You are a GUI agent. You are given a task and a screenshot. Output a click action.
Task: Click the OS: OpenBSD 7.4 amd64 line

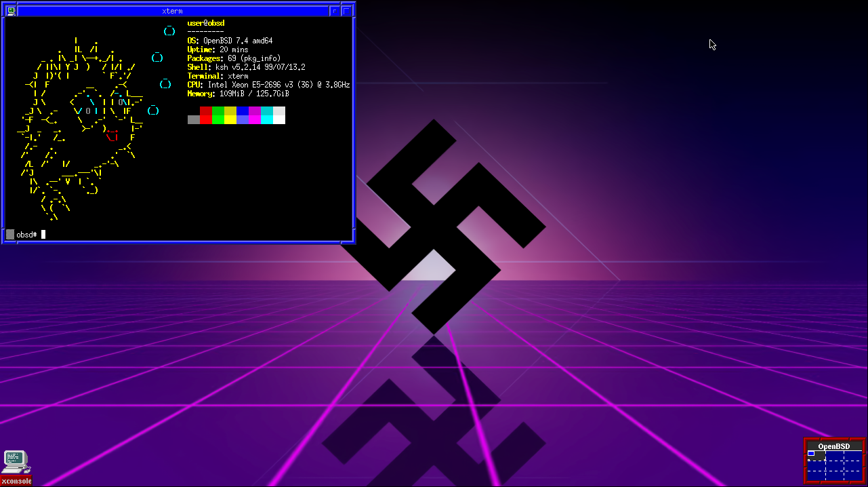point(230,41)
